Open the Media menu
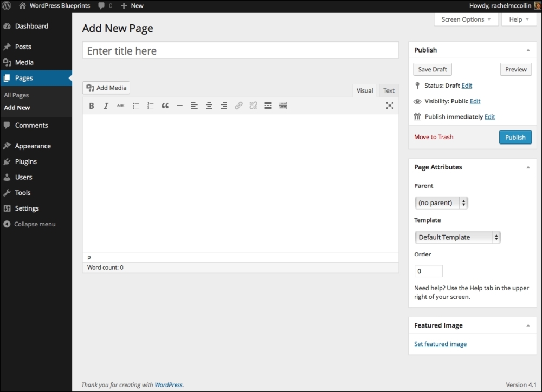The image size is (542, 392). 36,62
